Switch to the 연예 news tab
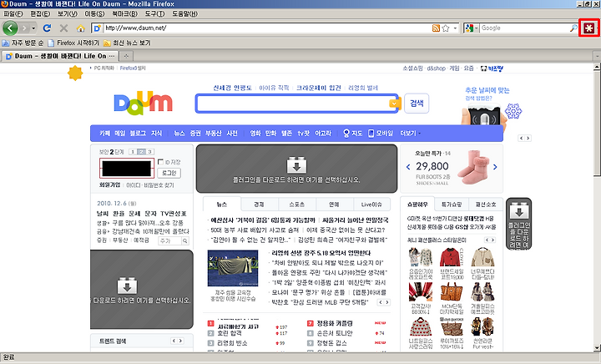601x364 pixels. coord(334,205)
